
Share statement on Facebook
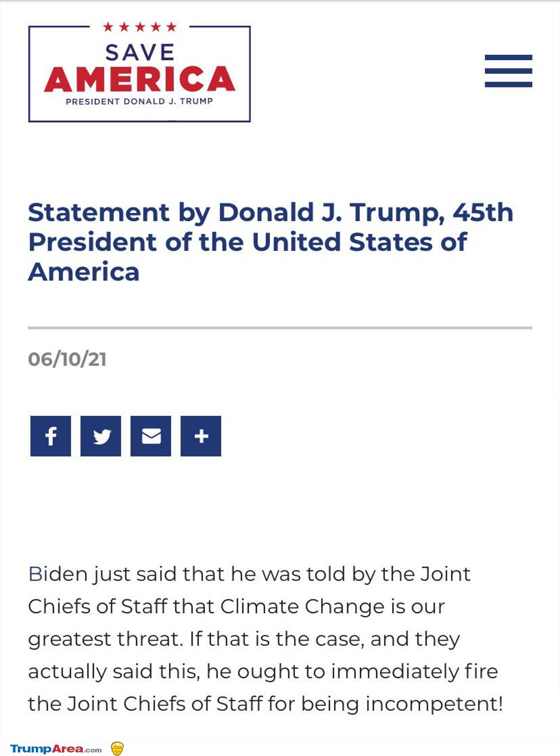click(x=51, y=436)
